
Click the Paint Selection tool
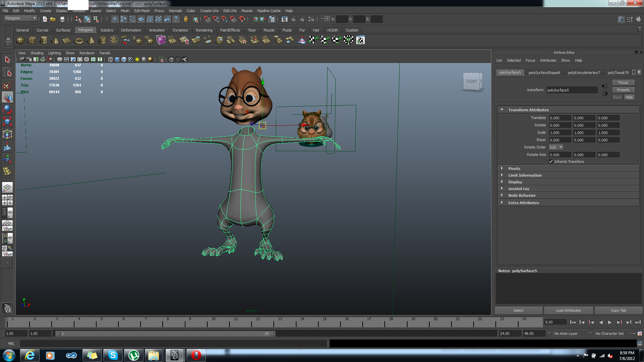tap(7, 85)
